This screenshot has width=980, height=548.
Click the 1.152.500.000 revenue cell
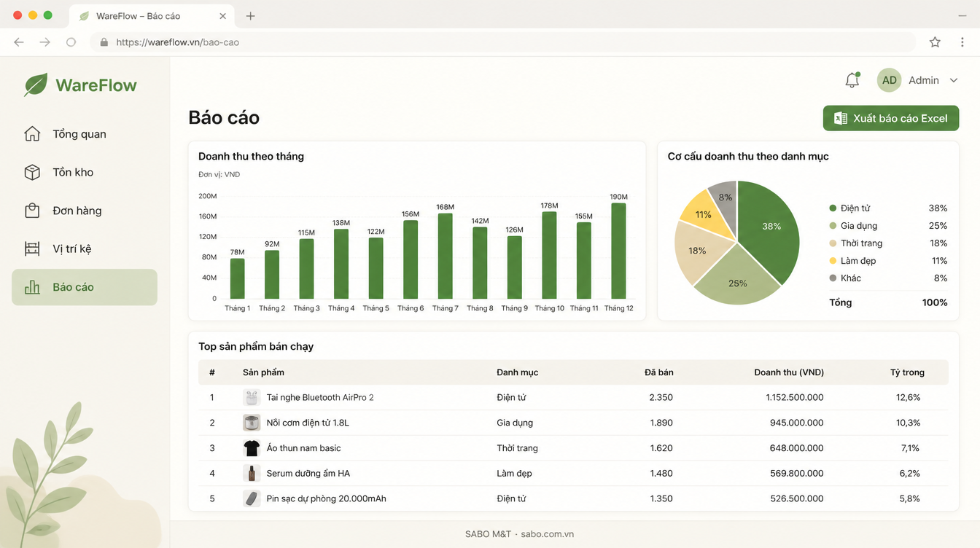click(x=795, y=397)
